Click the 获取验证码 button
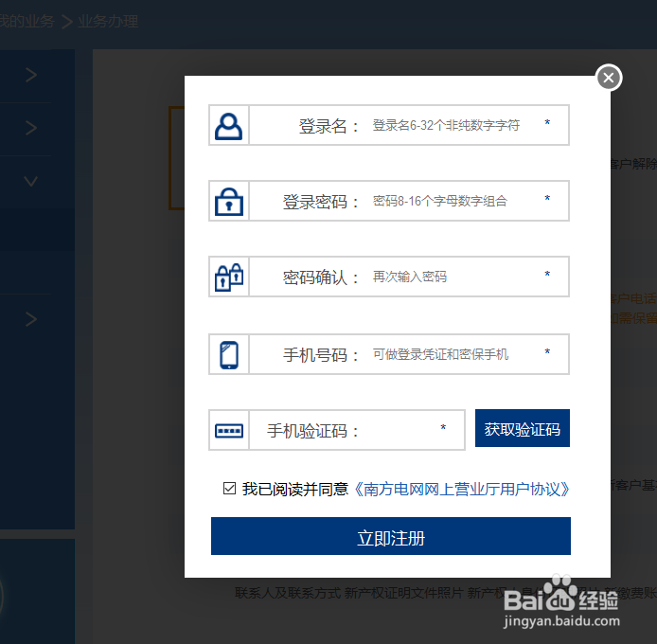Image resolution: width=657 pixels, height=644 pixels. 523,428
